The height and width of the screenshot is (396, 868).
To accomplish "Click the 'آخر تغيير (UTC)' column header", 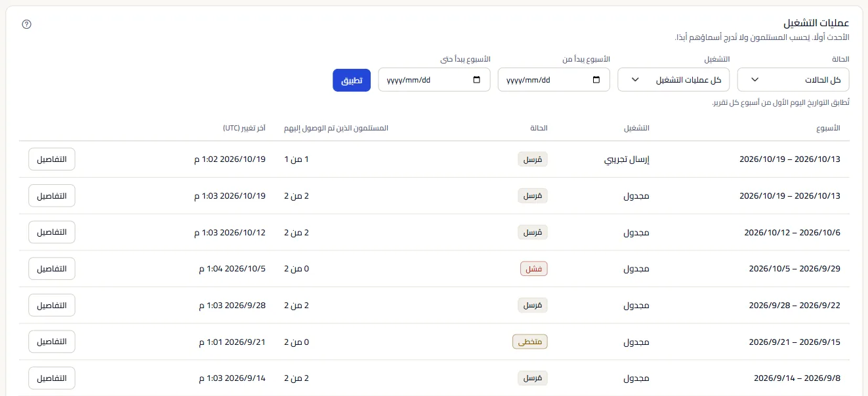I will [x=244, y=128].
